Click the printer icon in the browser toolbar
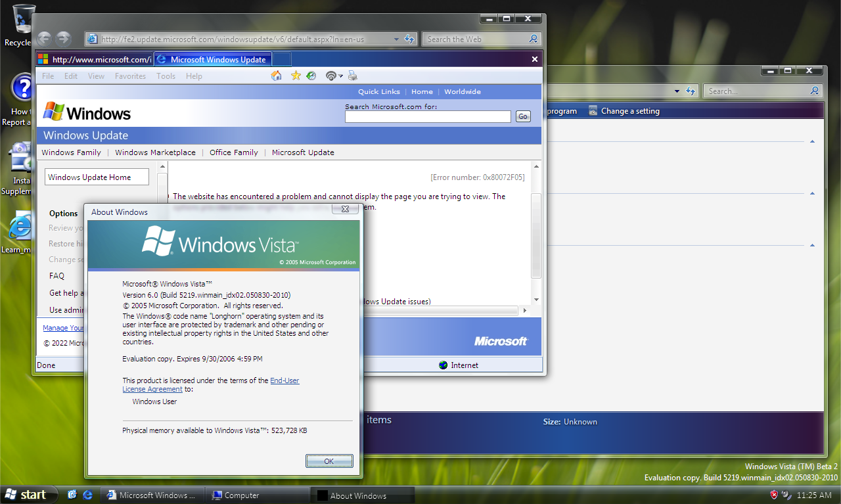The image size is (841, 504). click(352, 76)
